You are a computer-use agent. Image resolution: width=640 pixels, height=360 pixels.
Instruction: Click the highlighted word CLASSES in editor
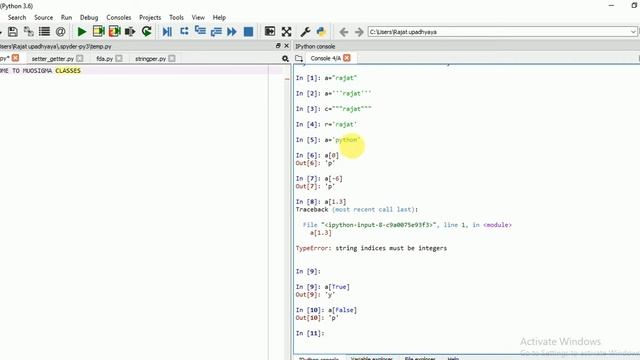(x=68, y=71)
